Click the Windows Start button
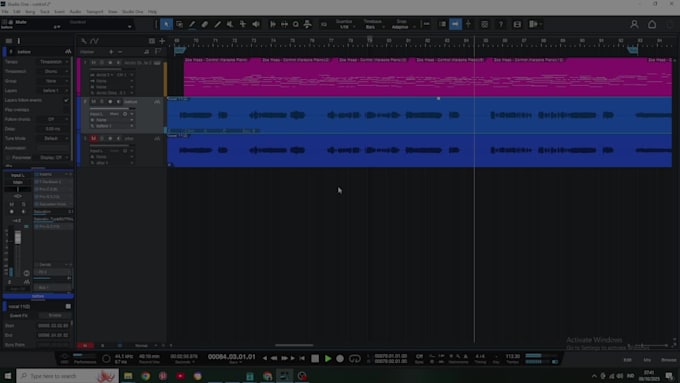The image size is (680, 383). [x=7, y=376]
